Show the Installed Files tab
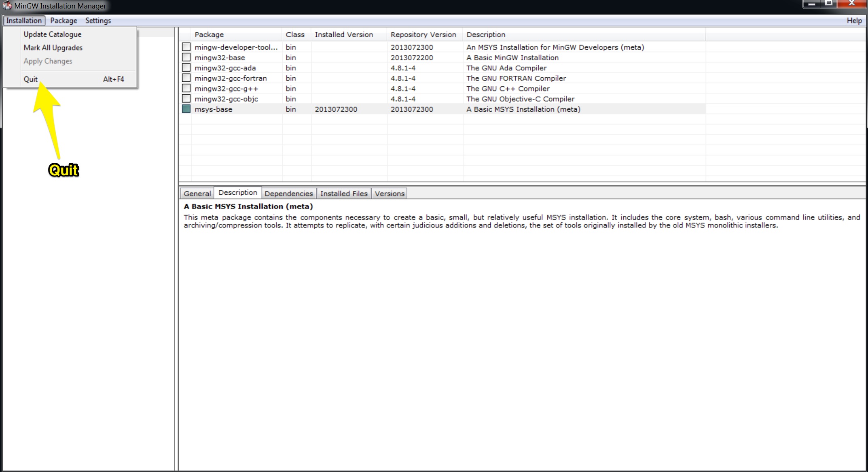The image size is (868, 472). tap(344, 193)
